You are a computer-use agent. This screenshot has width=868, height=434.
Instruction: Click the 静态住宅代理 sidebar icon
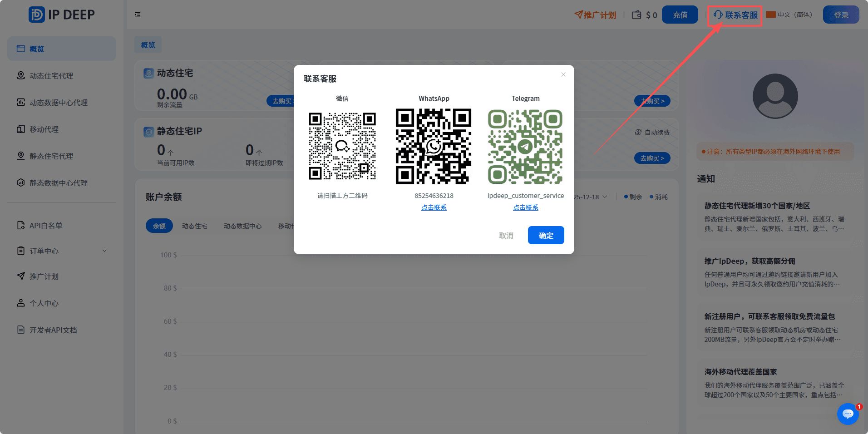(21, 156)
